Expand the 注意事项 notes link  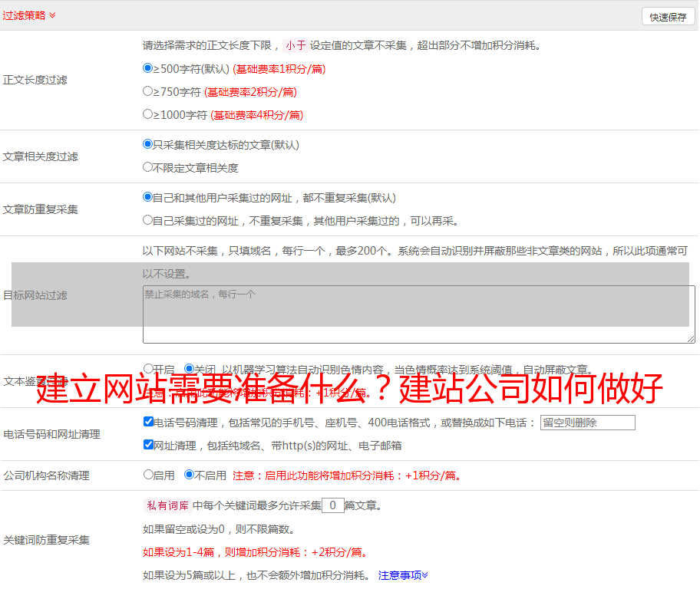click(x=403, y=575)
